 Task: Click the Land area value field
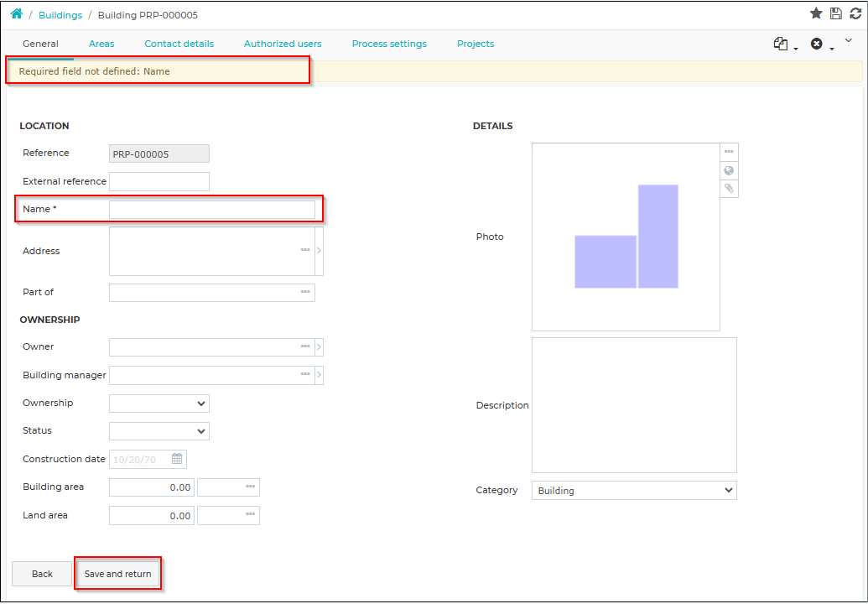pyautogui.click(x=152, y=515)
